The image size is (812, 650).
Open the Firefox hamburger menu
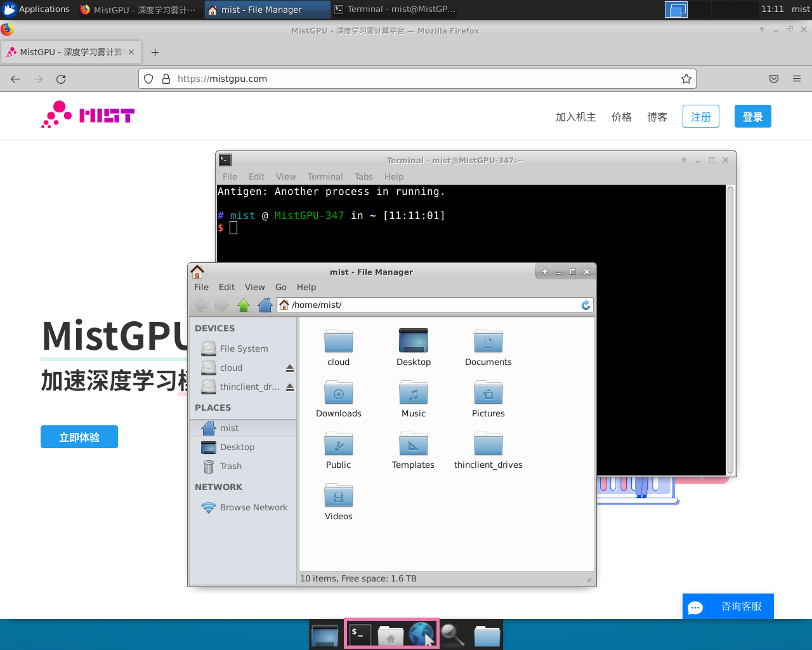[796, 79]
